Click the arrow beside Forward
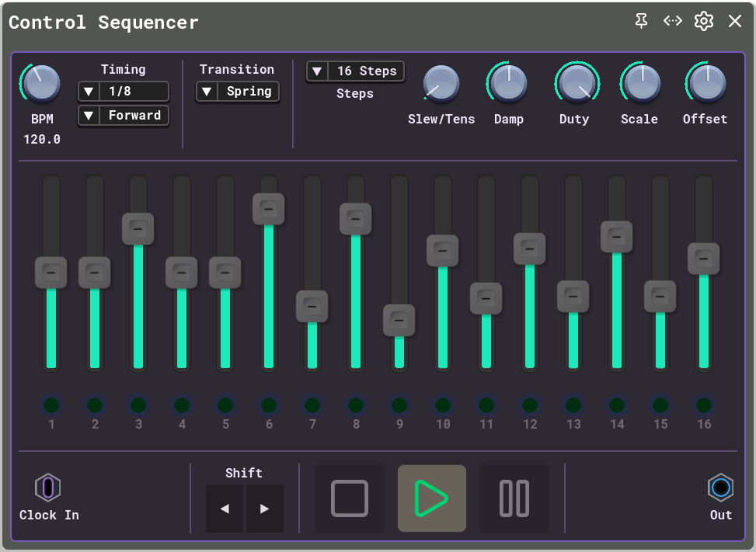This screenshot has width=756, height=552. pyautogui.click(x=89, y=116)
